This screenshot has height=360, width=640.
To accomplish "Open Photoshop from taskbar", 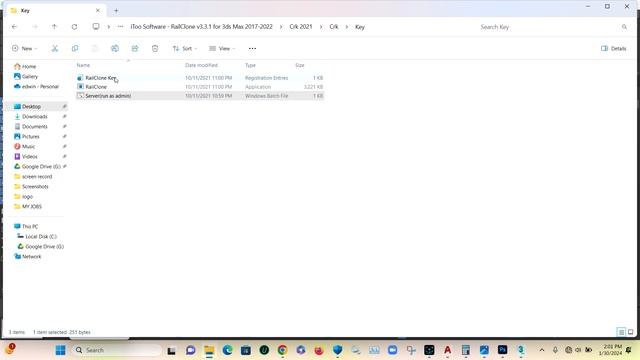I will pos(502,350).
